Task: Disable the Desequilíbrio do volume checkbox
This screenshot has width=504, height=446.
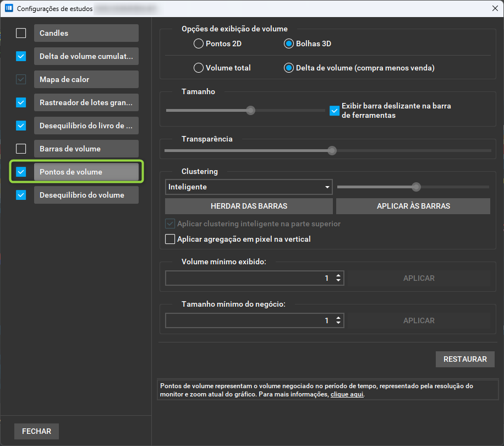Action: (x=21, y=195)
